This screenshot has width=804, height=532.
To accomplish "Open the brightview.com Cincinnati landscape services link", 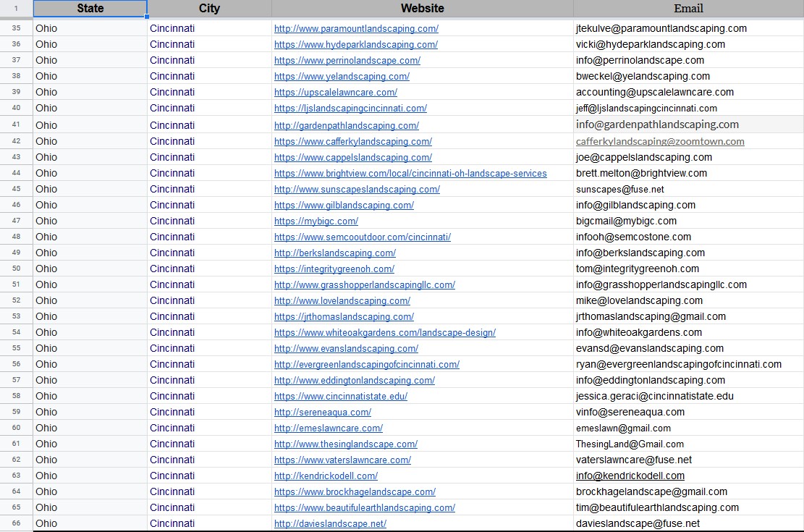I will (x=411, y=174).
